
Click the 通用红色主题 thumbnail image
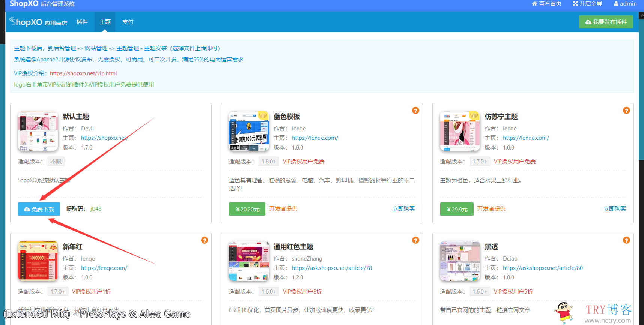click(249, 261)
